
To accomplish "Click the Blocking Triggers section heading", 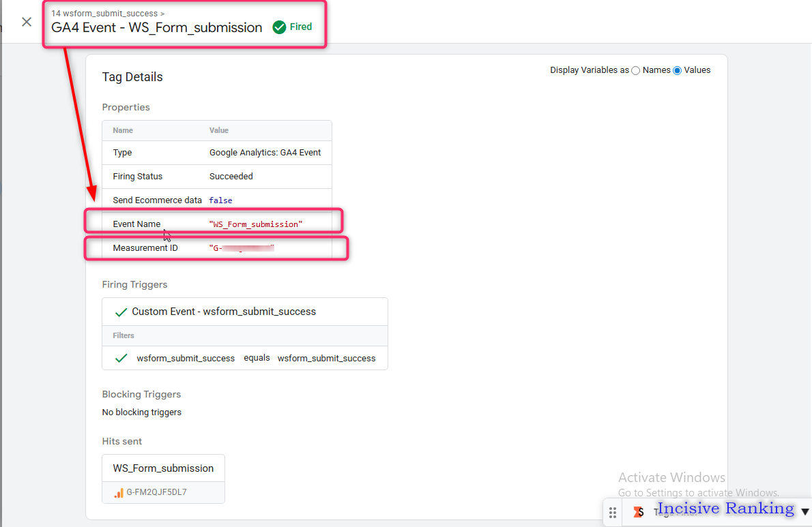I will pos(141,394).
